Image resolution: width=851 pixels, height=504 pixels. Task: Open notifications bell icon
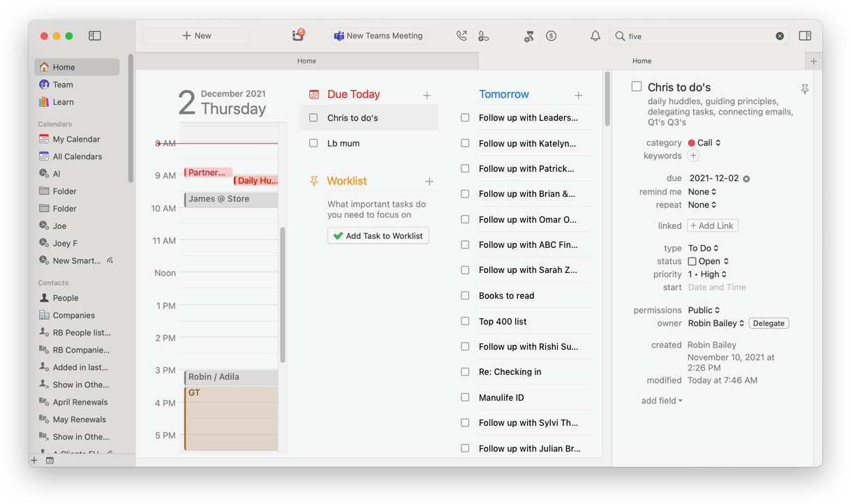pos(595,36)
